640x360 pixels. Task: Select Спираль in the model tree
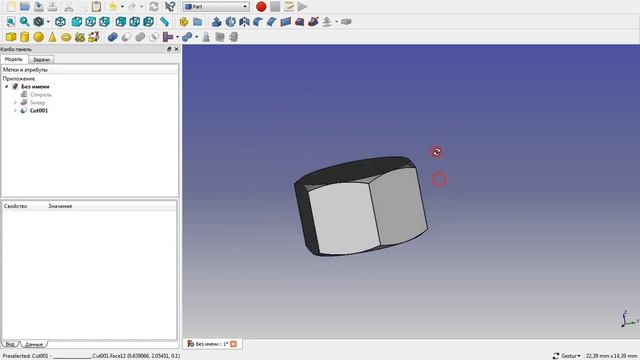41,95
